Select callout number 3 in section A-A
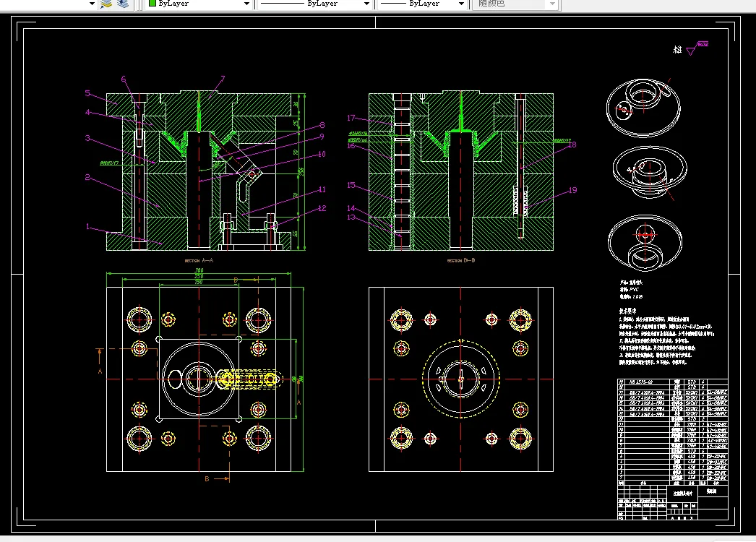Screen dimensions: 756x542 point(87,138)
